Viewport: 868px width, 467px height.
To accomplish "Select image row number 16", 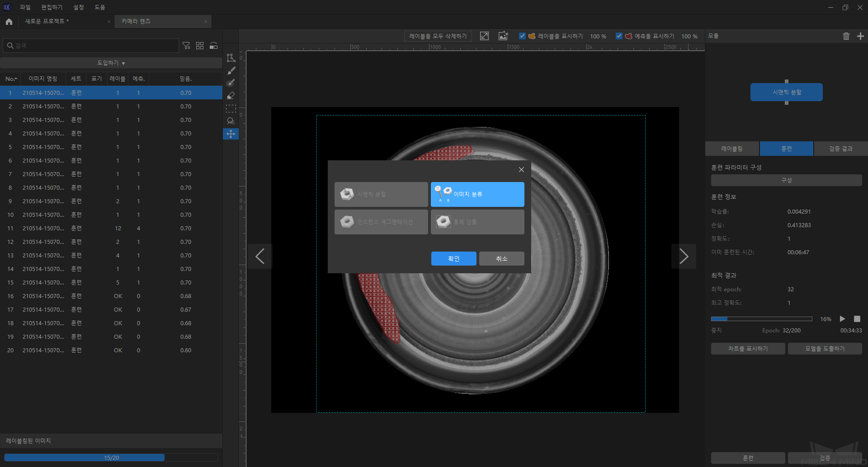I will (111, 296).
